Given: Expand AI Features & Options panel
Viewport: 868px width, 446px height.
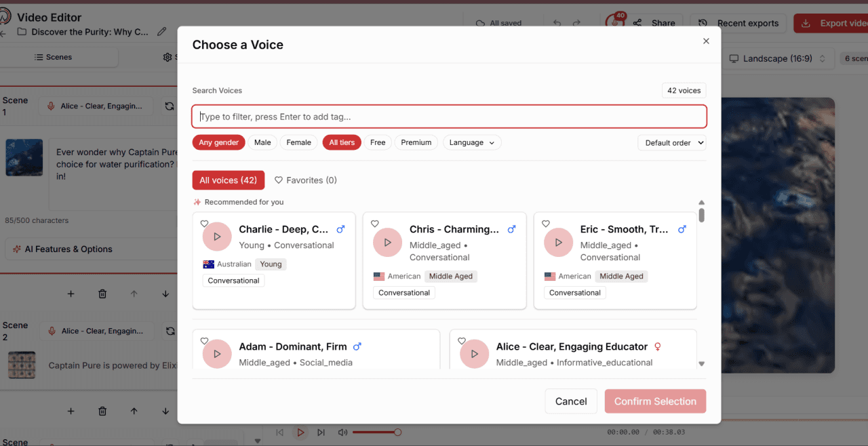Looking at the screenshot, I should point(92,249).
